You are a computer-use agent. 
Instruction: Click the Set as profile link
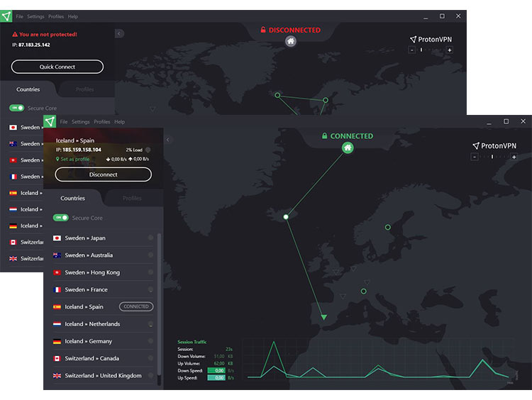(x=72, y=159)
